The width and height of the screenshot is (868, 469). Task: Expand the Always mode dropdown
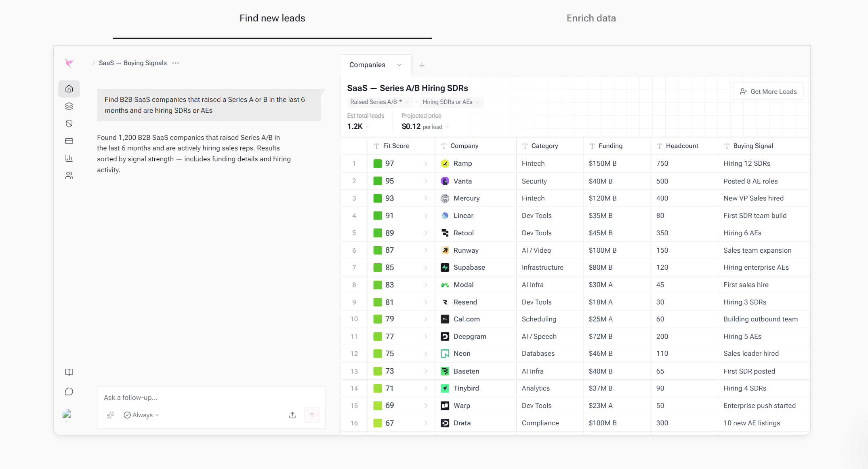141,415
